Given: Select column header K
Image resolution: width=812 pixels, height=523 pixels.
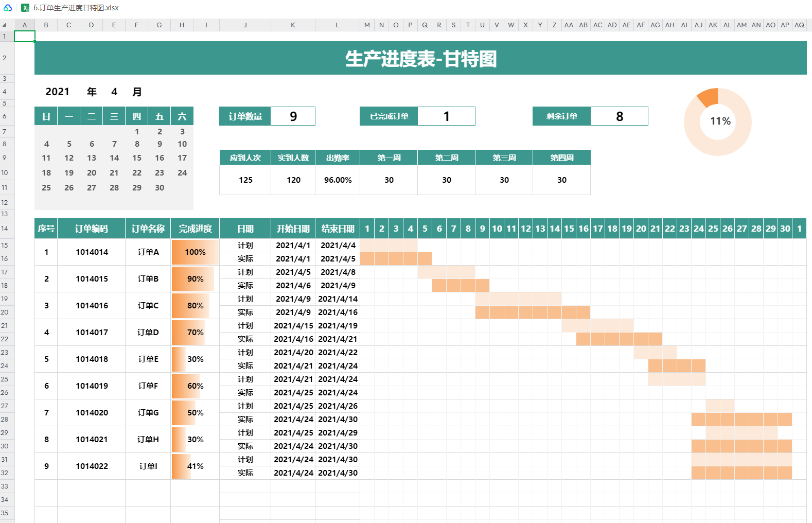Looking at the screenshot, I should [x=293, y=25].
